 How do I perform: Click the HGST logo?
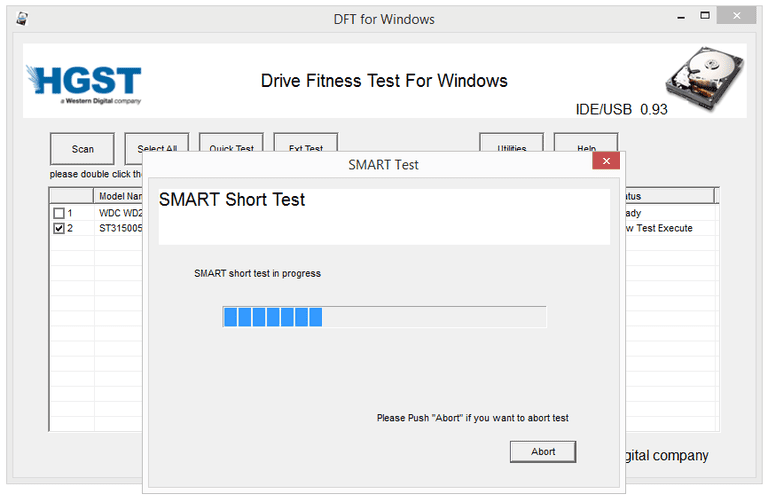(84, 84)
